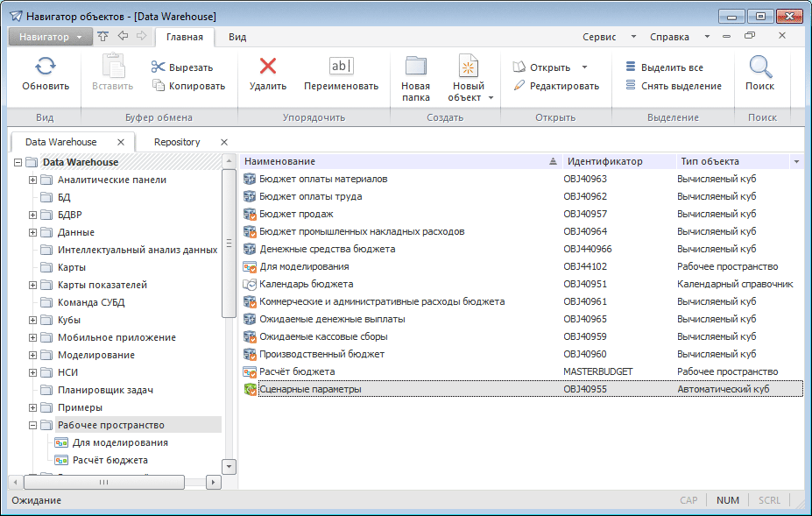Viewport: 812px width, 516px height.
Task: Click the Новый объект icon
Action: pos(468,67)
